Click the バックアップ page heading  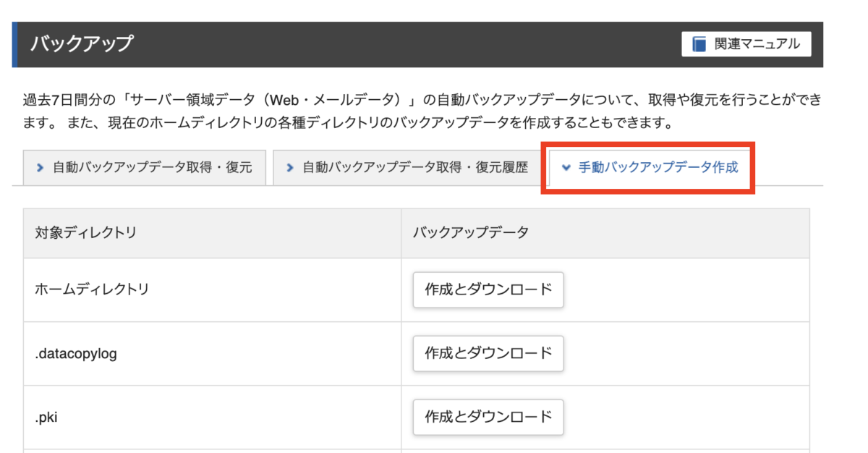[x=82, y=43]
